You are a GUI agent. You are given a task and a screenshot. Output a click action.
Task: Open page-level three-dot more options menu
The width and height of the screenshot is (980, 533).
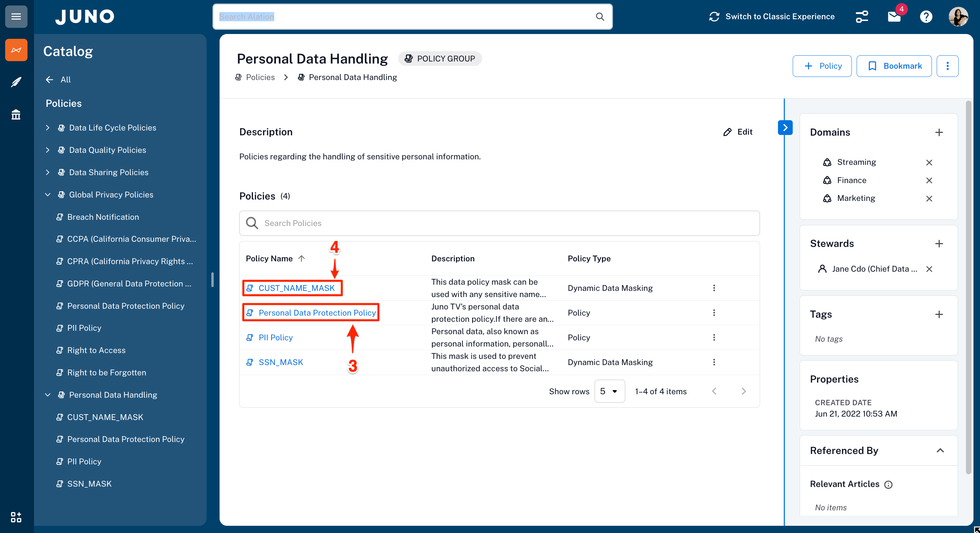947,66
